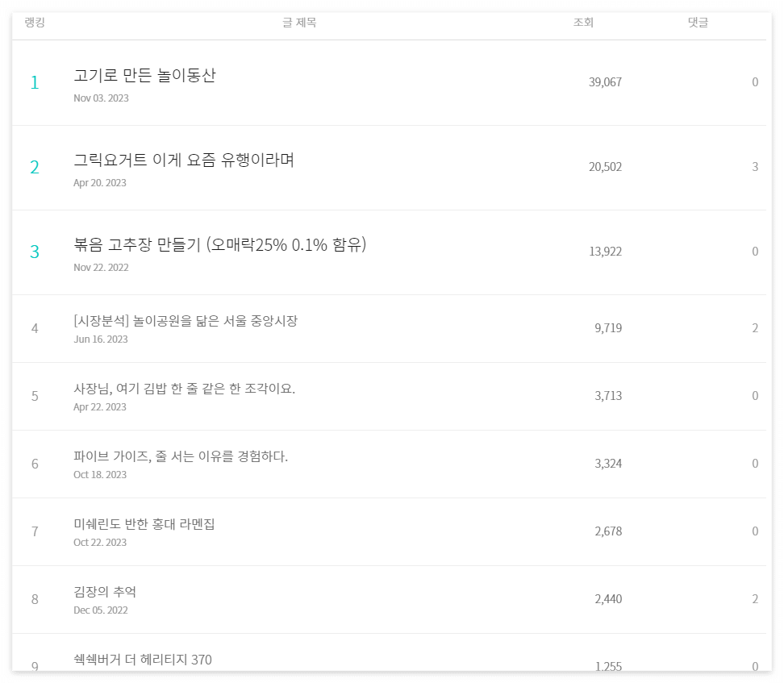Click the '글 제목' column header
Image resolution: width=784 pixels, height=683 pixels.
(x=299, y=23)
